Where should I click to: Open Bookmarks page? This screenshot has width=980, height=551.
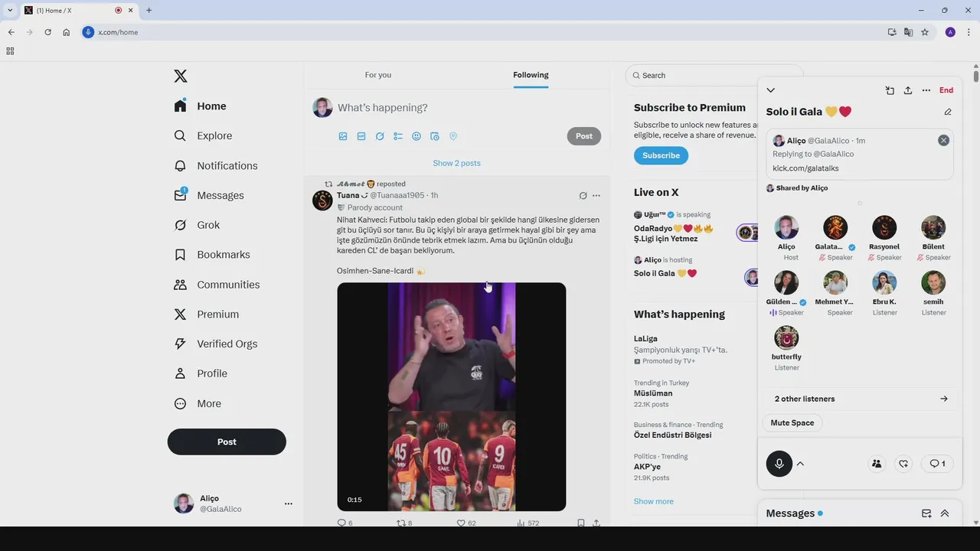[x=212, y=255]
